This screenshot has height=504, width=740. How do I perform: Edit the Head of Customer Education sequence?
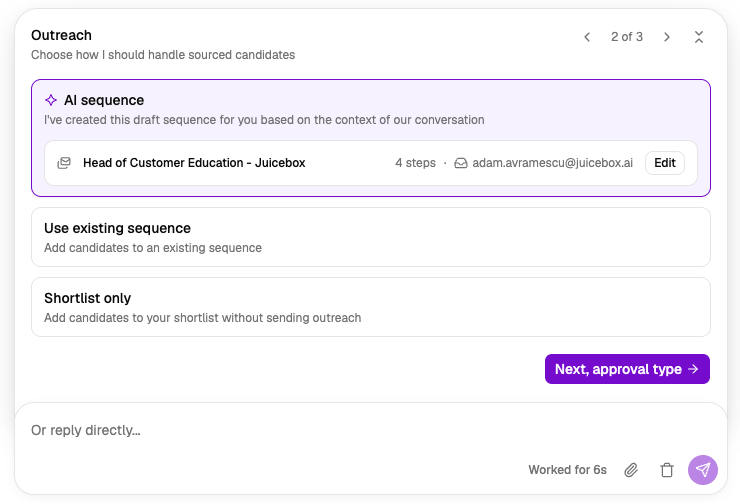click(664, 163)
